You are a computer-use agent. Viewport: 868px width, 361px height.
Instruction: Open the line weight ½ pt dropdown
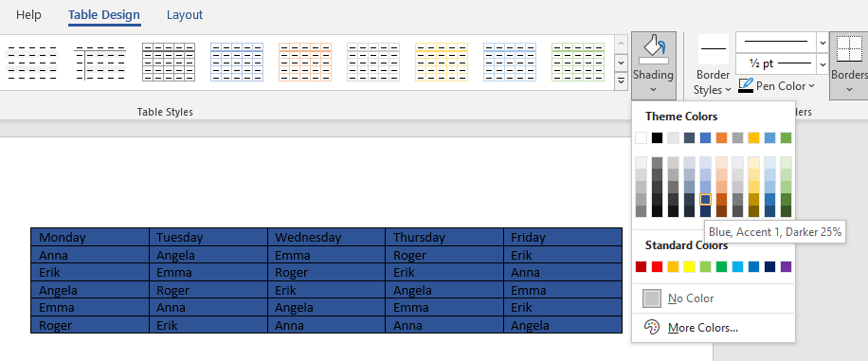[x=782, y=63]
